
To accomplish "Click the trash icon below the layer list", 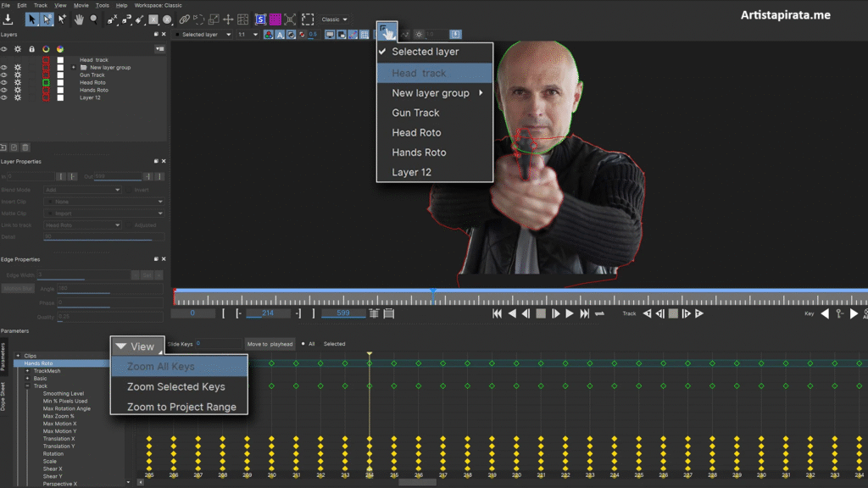I will pyautogui.click(x=25, y=147).
